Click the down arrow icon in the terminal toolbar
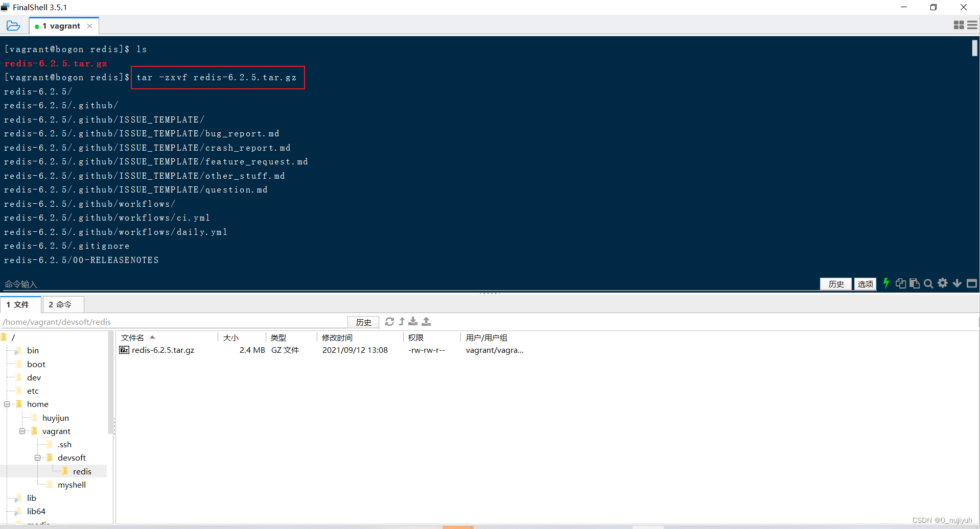Viewport: 980px width, 529px height. (957, 283)
